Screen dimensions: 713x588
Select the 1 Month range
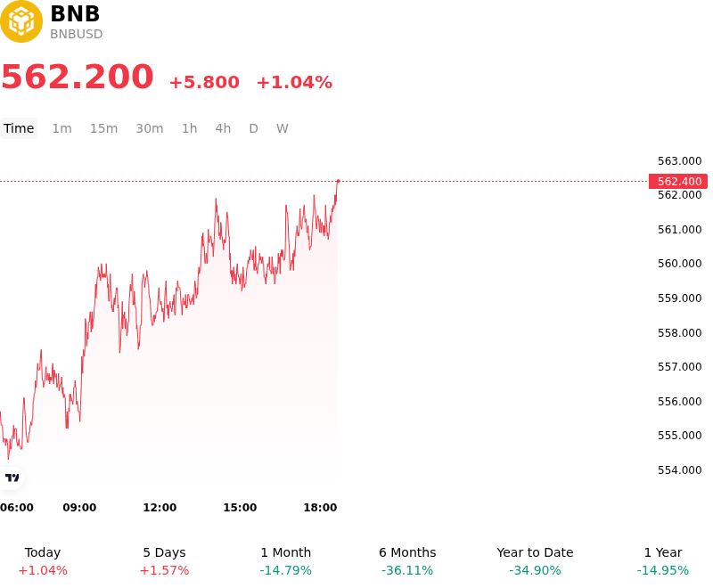point(285,561)
